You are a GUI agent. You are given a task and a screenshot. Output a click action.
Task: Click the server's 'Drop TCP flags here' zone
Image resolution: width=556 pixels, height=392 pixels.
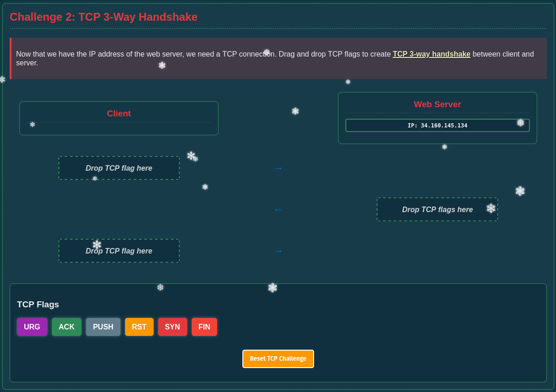[437, 209]
